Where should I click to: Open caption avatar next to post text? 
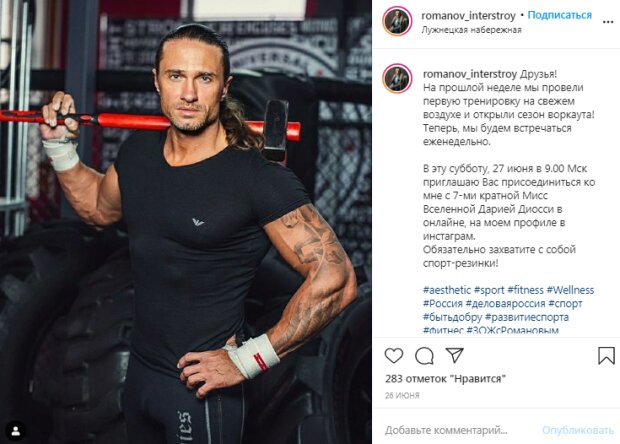(397, 78)
